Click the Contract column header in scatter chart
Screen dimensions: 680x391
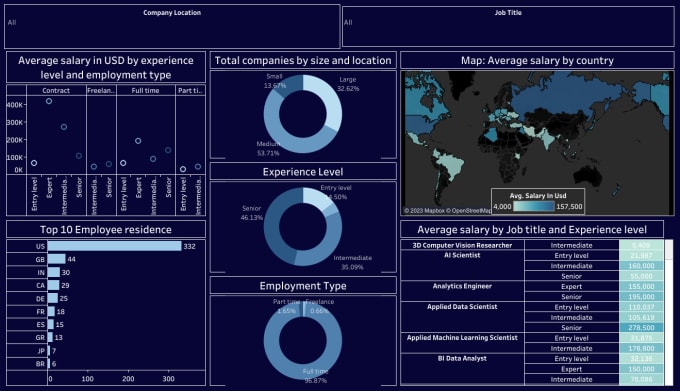pos(56,91)
